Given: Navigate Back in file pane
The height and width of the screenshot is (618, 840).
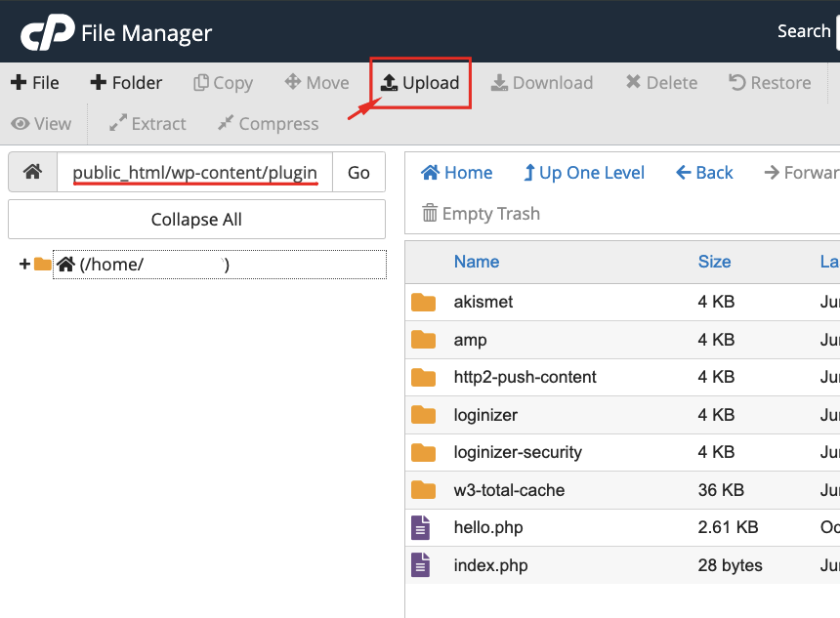Looking at the screenshot, I should pyautogui.click(x=704, y=173).
